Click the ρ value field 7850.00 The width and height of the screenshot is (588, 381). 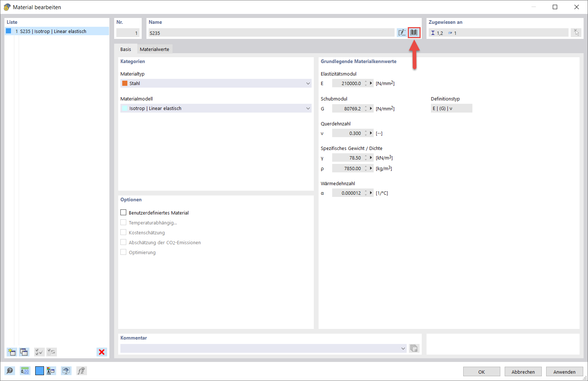tap(347, 168)
